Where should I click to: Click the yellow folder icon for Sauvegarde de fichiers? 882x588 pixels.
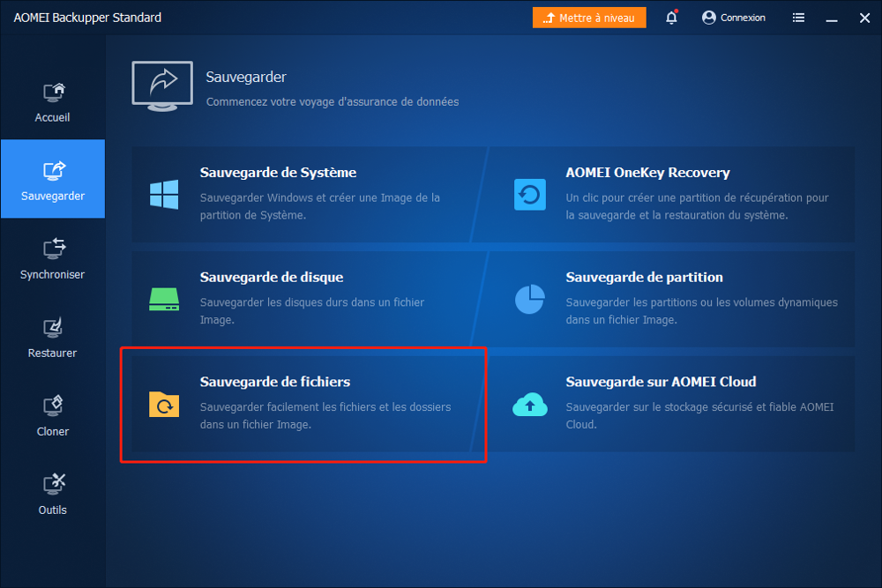(164, 404)
